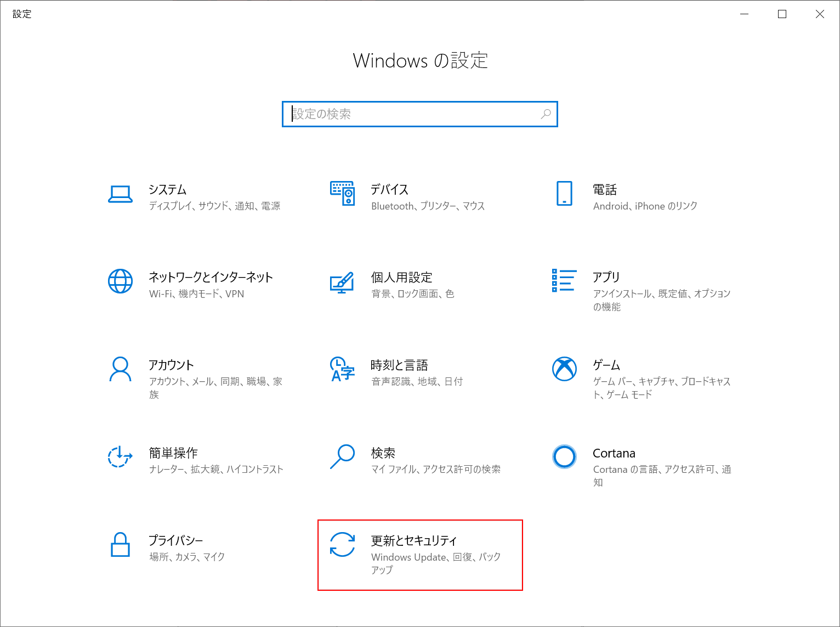Click the text 場所、カメラ、マイク
Image resolution: width=840 pixels, height=627 pixels.
187,557
